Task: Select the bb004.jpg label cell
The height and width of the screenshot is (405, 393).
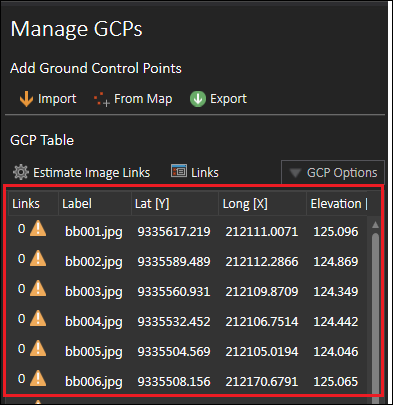Action: click(x=94, y=322)
